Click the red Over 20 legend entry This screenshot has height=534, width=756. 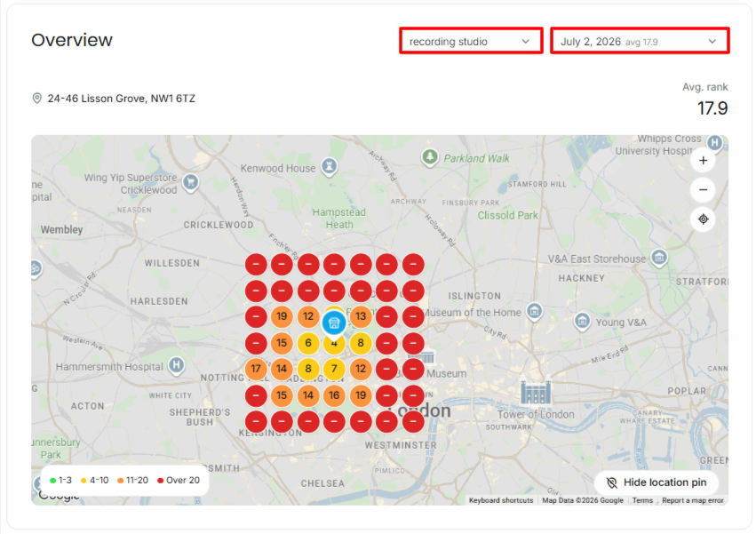click(x=179, y=481)
